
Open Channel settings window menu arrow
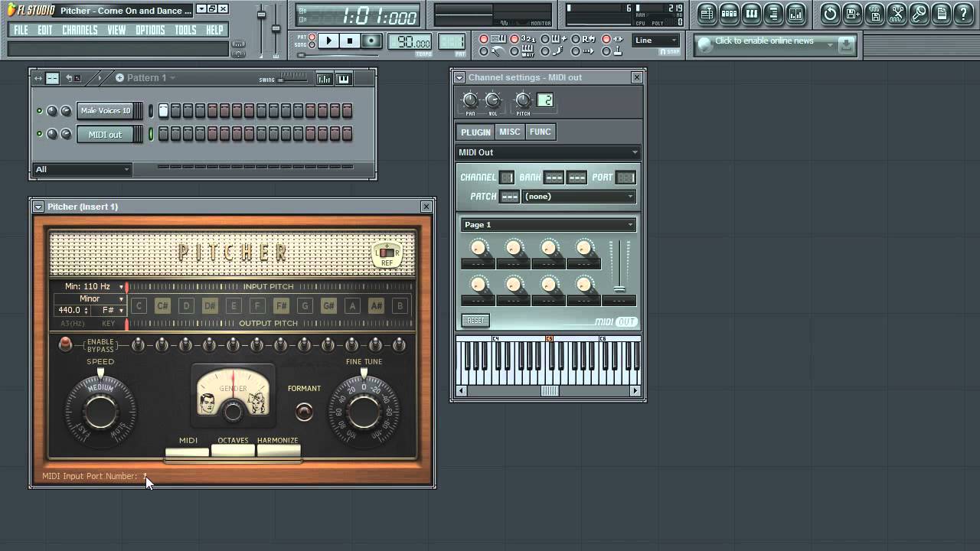point(459,77)
